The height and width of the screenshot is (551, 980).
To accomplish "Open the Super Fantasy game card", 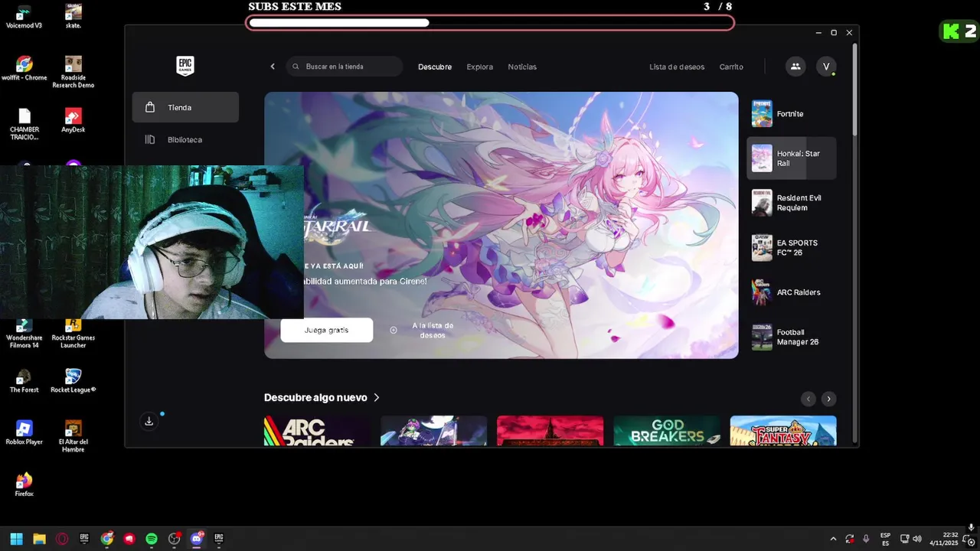I will [783, 431].
